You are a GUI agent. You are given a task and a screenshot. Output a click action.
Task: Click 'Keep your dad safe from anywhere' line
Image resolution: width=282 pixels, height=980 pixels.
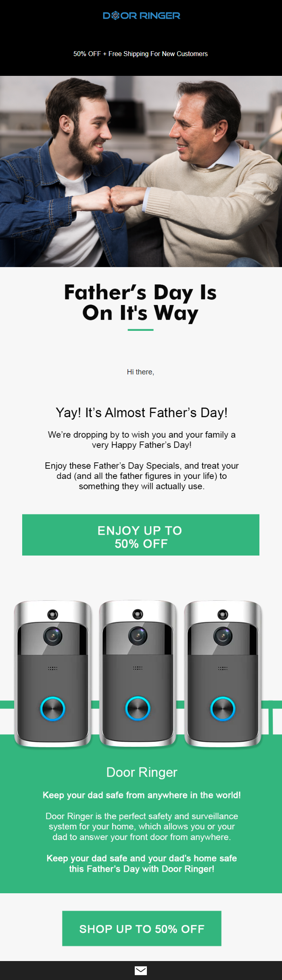[142, 795]
